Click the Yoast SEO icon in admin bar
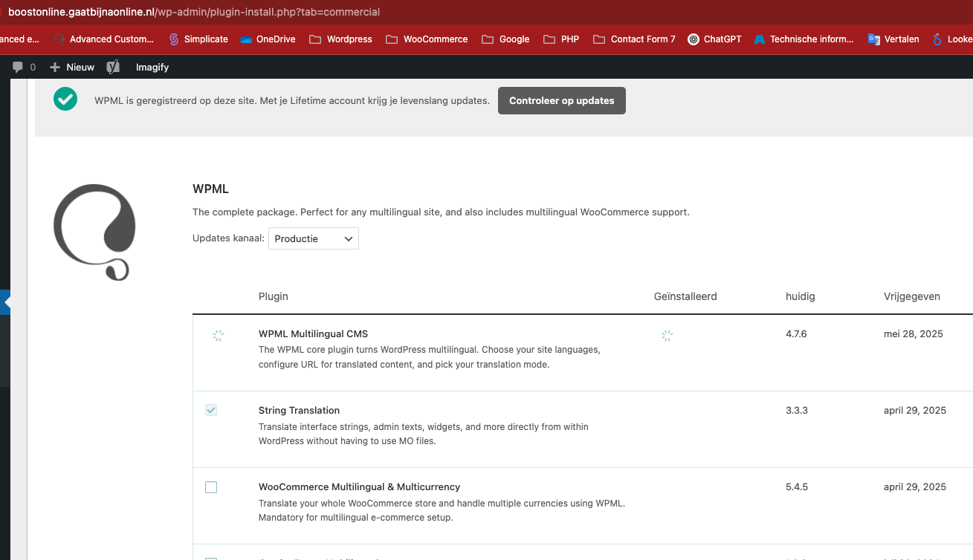973x560 pixels. (x=113, y=67)
